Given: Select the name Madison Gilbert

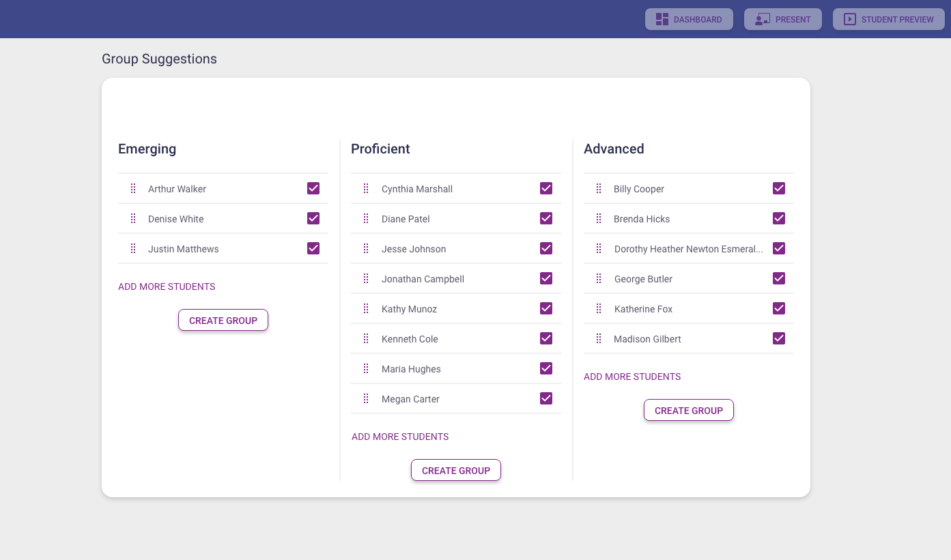Looking at the screenshot, I should tap(647, 339).
